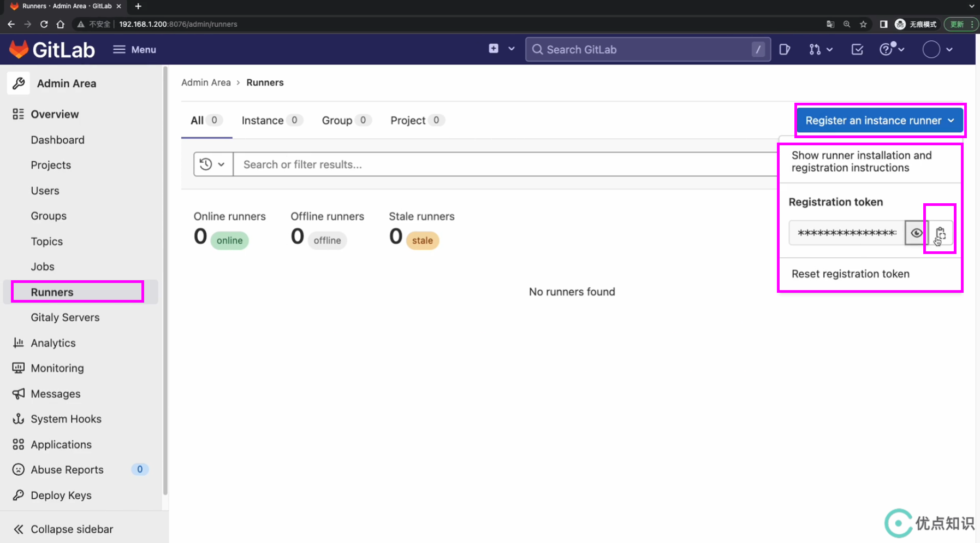Screen dimensions: 980x543
Task: Expand the Merge requests dropdown chevron
Action: pos(830,50)
